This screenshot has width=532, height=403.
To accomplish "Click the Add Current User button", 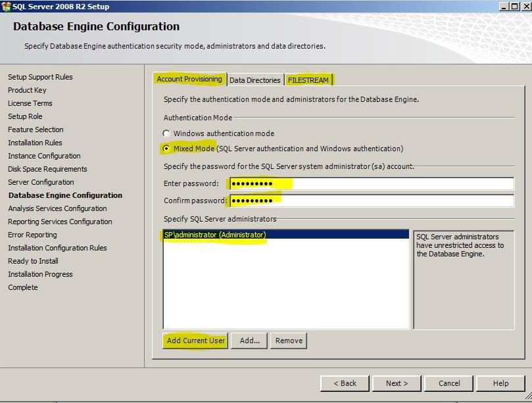I will [195, 341].
